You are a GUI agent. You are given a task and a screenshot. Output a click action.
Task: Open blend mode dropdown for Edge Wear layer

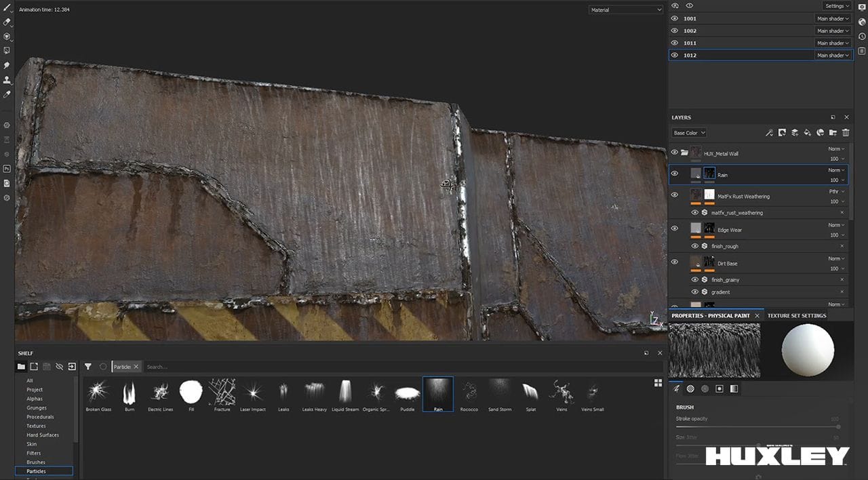pyautogui.click(x=835, y=225)
